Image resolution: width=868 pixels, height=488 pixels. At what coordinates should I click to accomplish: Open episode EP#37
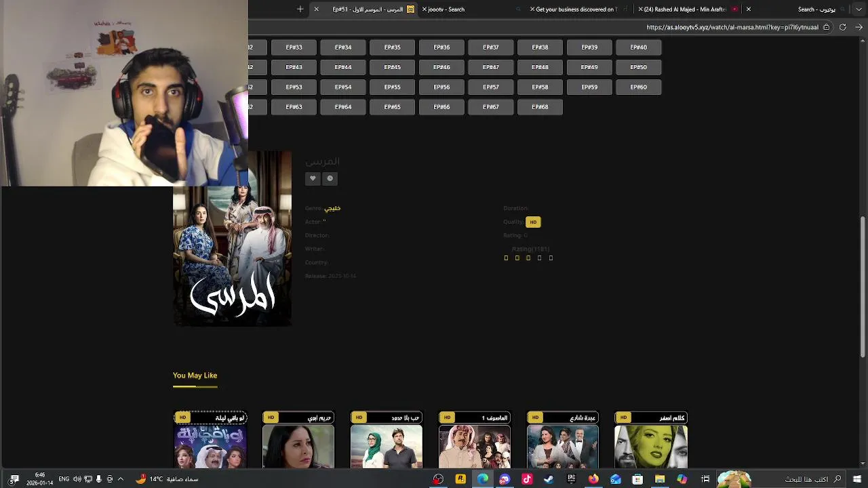(x=491, y=47)
